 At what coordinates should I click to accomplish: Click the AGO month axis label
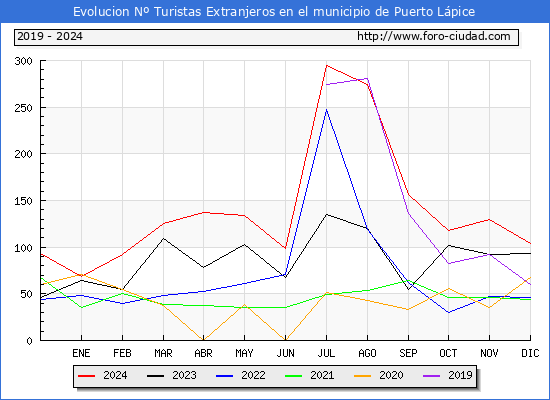367,353
